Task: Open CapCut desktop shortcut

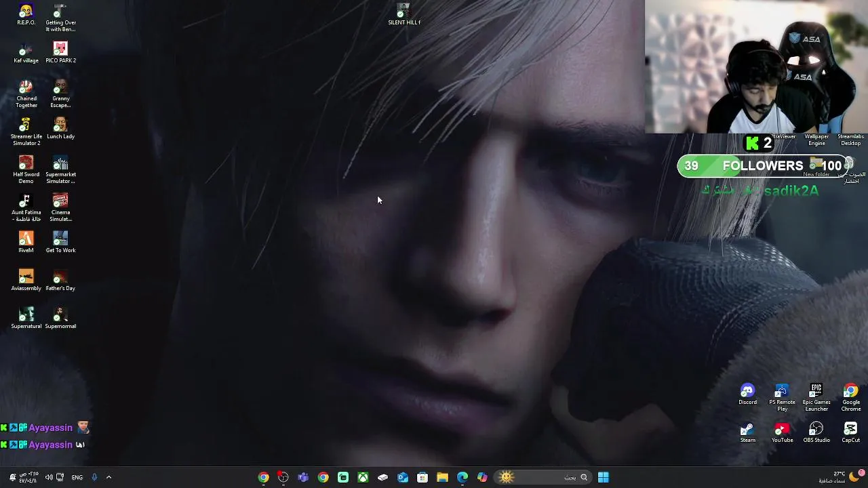Action: click(x=850, y=432)
